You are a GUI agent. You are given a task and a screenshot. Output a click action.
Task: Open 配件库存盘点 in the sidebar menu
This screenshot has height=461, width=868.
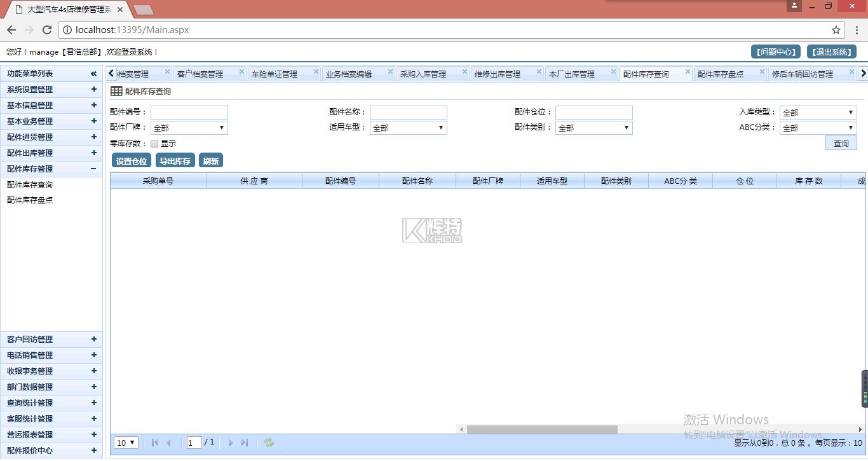pyautogui.click(x=30, y=200)
